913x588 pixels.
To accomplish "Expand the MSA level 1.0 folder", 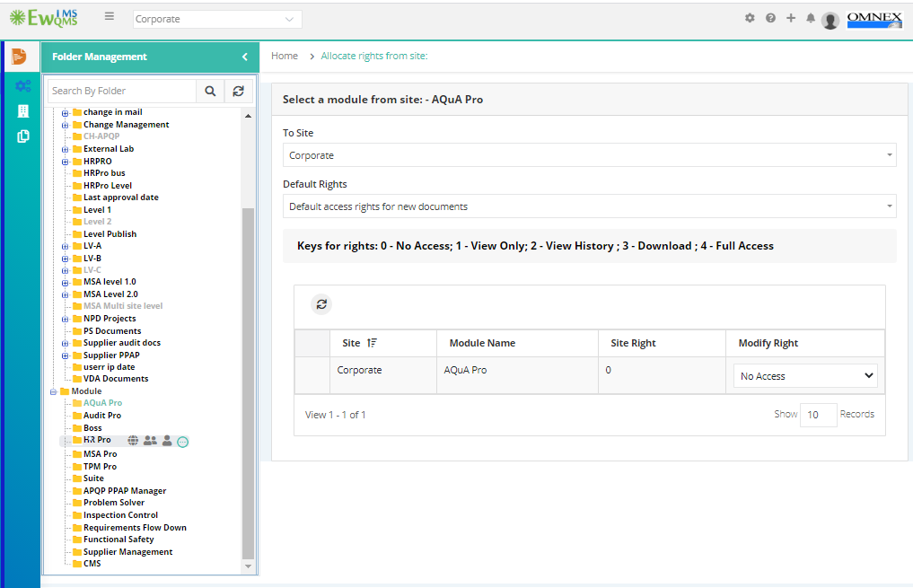I will 66,283.
